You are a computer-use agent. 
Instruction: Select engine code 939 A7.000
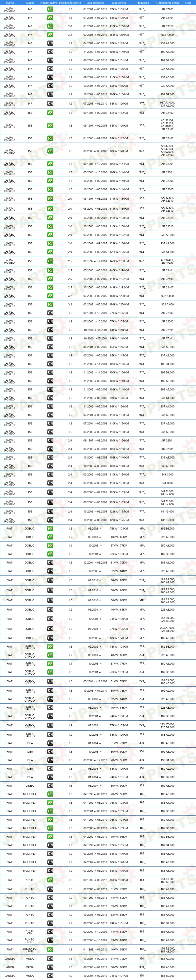(x=167, y=86)
